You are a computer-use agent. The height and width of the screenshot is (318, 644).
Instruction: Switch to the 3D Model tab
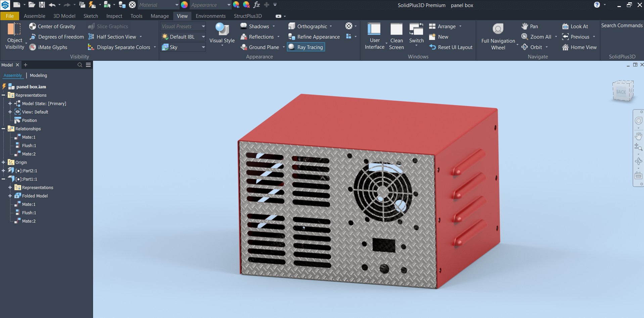click(64, 16)
